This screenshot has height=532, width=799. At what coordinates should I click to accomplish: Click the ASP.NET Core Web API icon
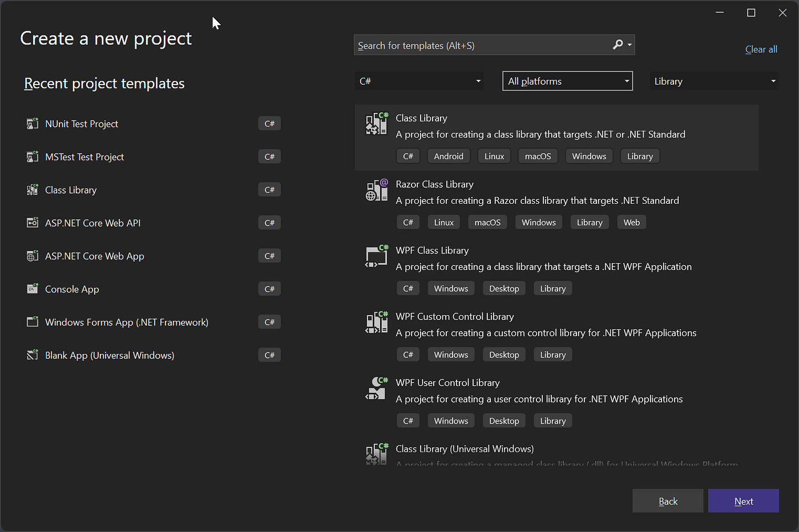point(33,223)
